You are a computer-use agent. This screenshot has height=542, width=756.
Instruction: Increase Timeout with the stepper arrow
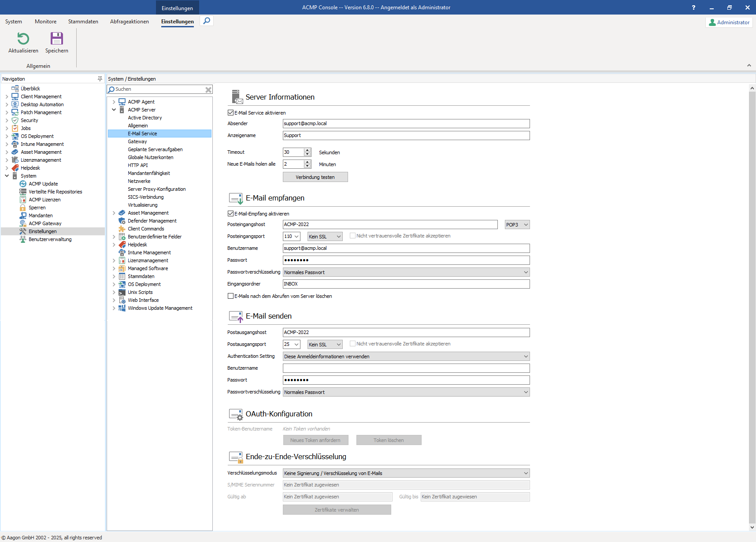point(308,150)
